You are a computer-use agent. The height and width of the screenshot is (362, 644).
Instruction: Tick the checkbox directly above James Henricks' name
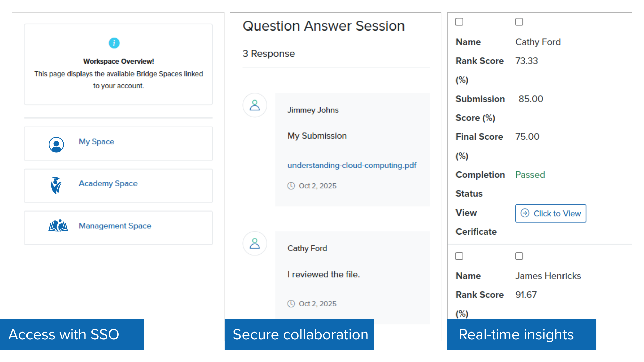pyautogui.click(x=519, y=256)
